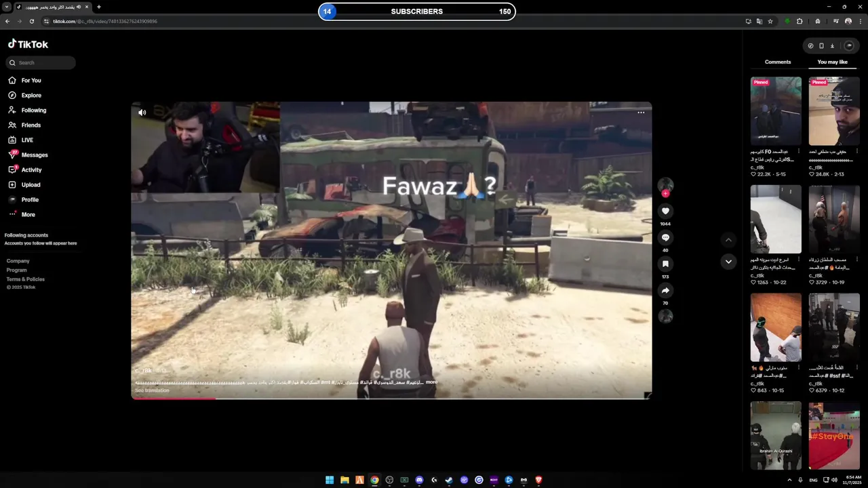Switch to the Comments tab
The width and height of the screenshot is (868, 488).
778,62
